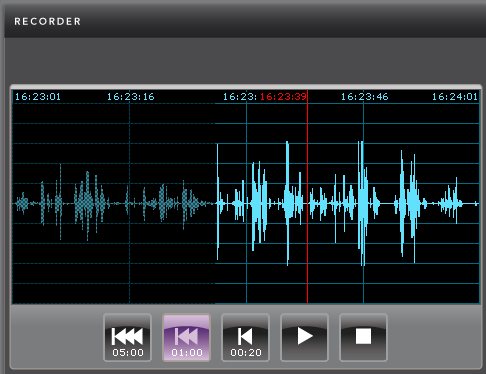Click the red 16:23:39 current time label
The width and height of the screenshot is (486, 374).
tap(283, 97)
